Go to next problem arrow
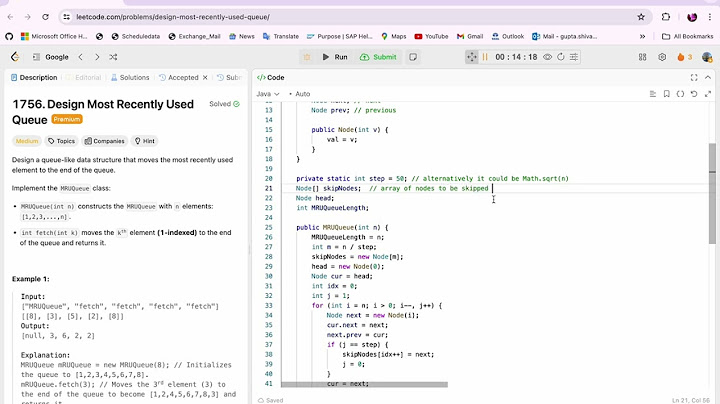 point(97,57)
